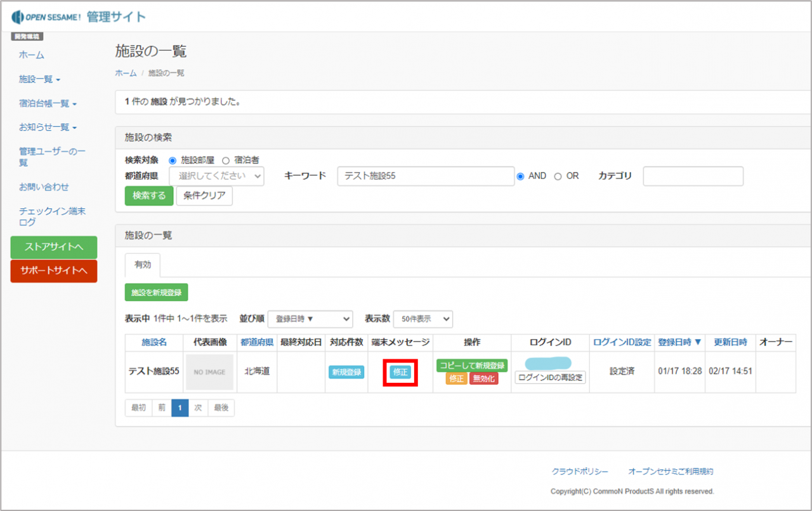Viewport: 812px width, 511px height.
Task: Switch to the 有効 tab
Action: point(143,265)
